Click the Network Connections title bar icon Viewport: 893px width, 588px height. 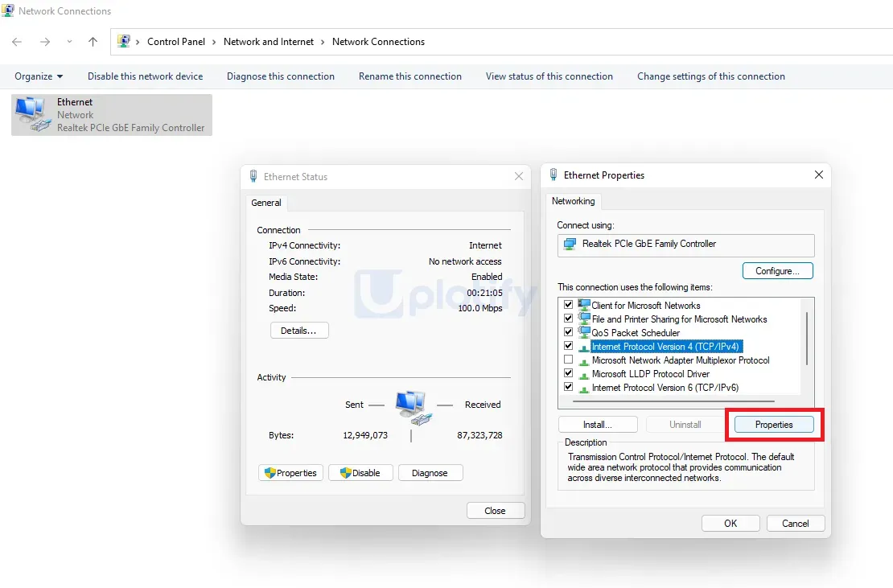[7, 10]
